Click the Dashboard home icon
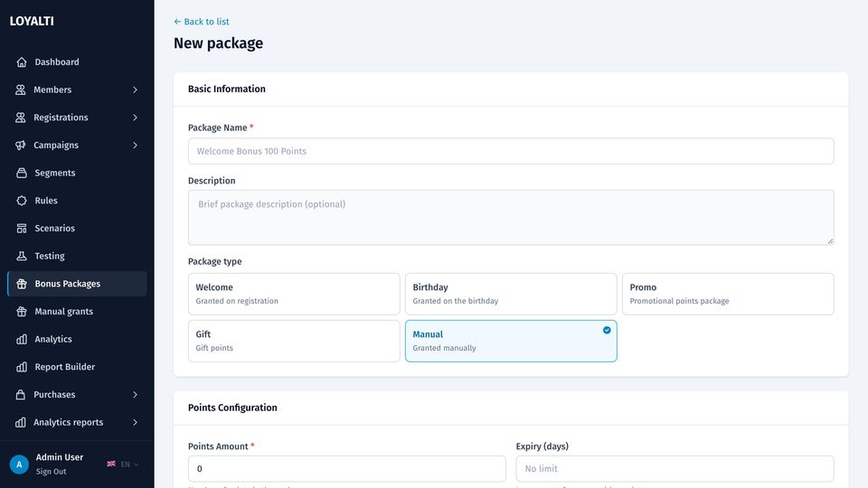The height and width of the screenshot is (488, 868). pyautogui.click(x=22, y=62)
